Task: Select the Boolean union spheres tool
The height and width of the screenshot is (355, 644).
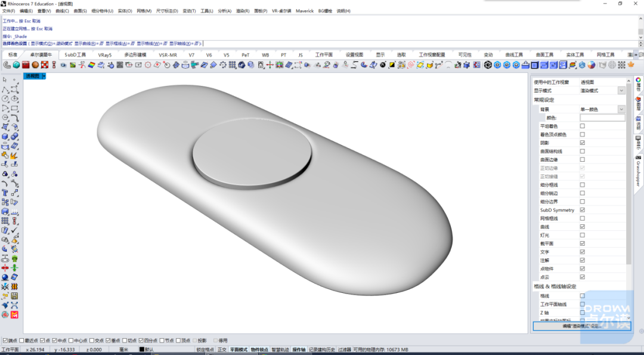Action: click(14, 137)
